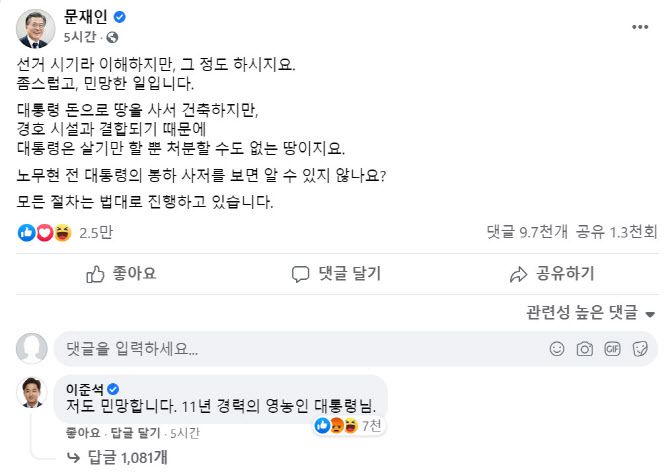This screenshot has width=670, height=476.
Task: Reply to 이준석 via 답글 달기
Action: pos(133,432)
